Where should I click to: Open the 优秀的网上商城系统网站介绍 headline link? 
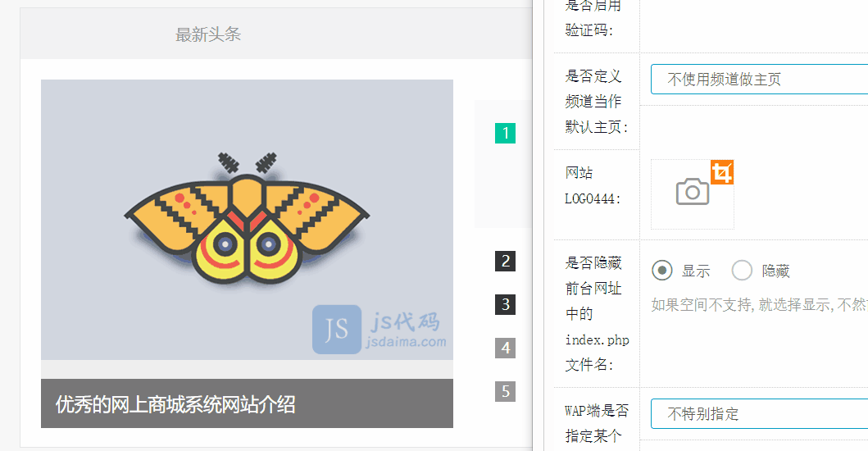[x=175, y=403]
